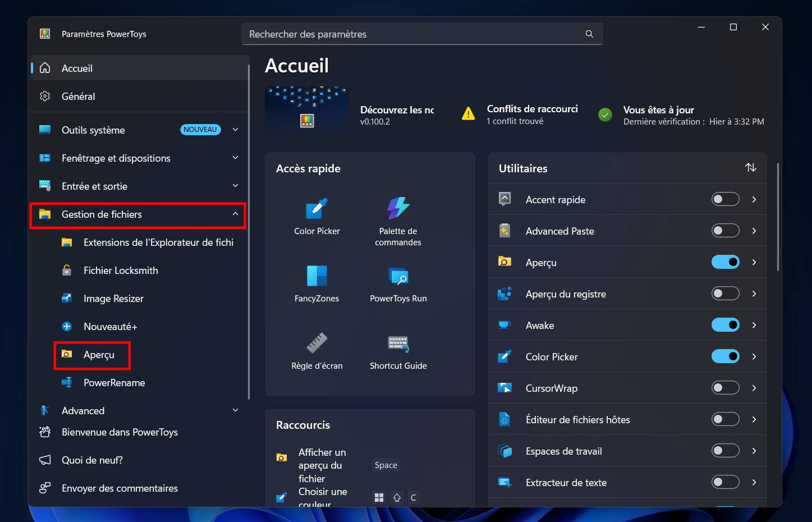Click the NOUVEAU badge on Outils système

coord(200,130)
